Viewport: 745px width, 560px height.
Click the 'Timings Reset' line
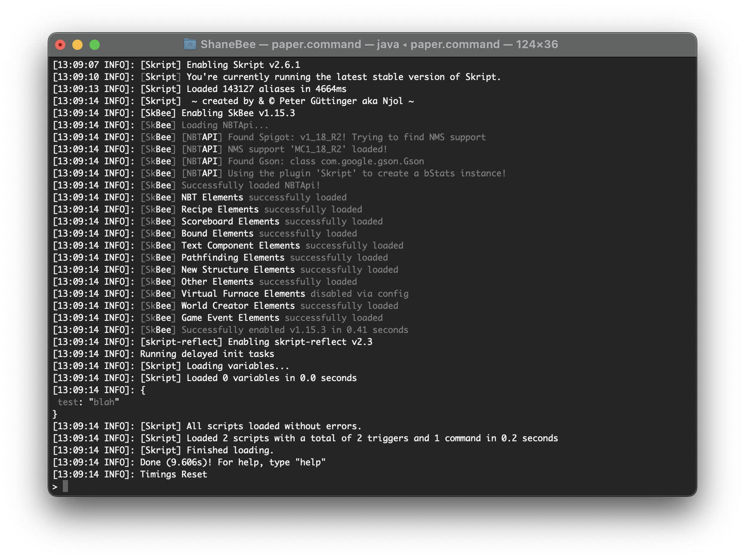pos(130,474)
